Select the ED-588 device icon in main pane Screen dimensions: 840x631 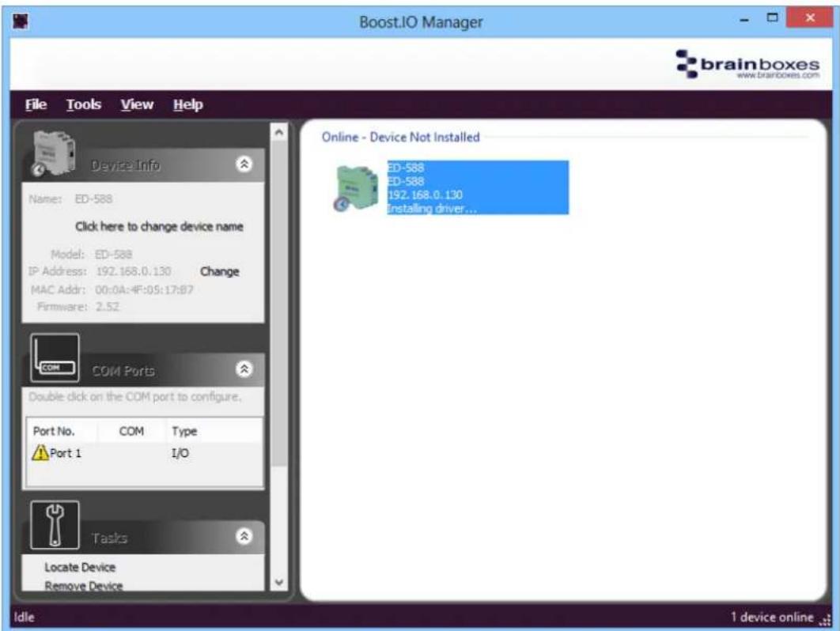pos(356,188)
